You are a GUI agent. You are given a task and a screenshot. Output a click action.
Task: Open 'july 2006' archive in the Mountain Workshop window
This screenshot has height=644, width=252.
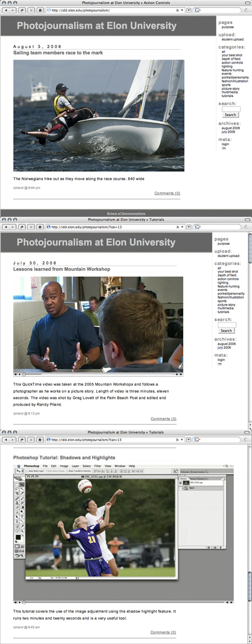coord(225,348)
